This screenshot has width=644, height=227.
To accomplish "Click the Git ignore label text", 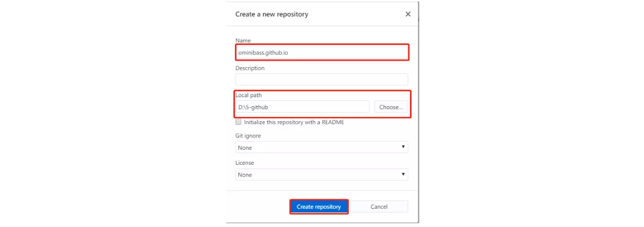I will (248, 136).
